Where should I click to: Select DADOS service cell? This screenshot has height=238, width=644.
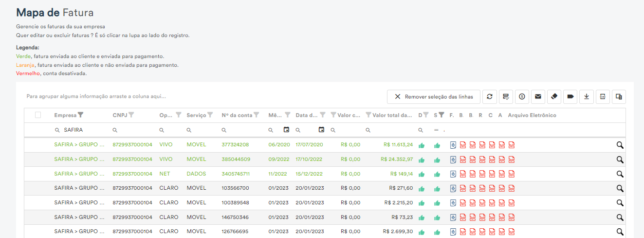pyautogui.click(x=196, y=174)
